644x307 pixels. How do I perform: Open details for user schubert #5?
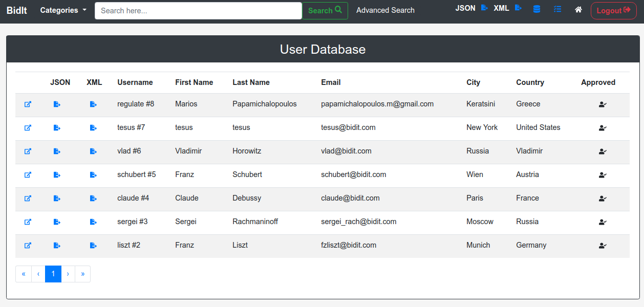click(28, 175)
